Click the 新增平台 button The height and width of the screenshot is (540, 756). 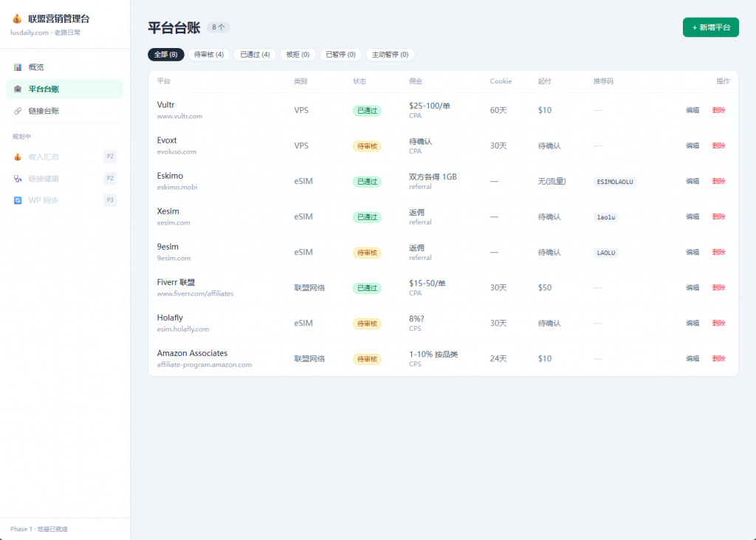(x=711, y=27)
